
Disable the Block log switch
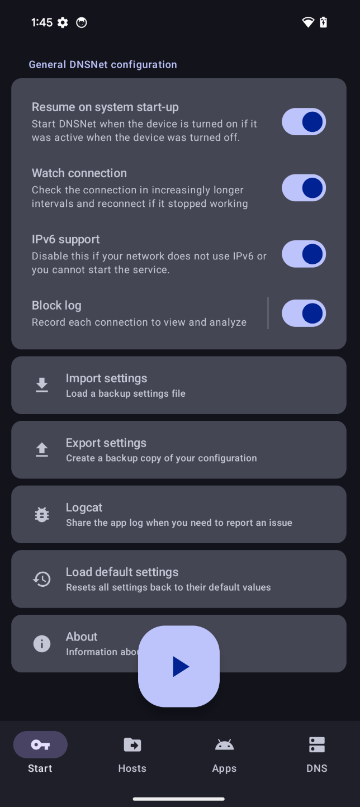[304, 313]
